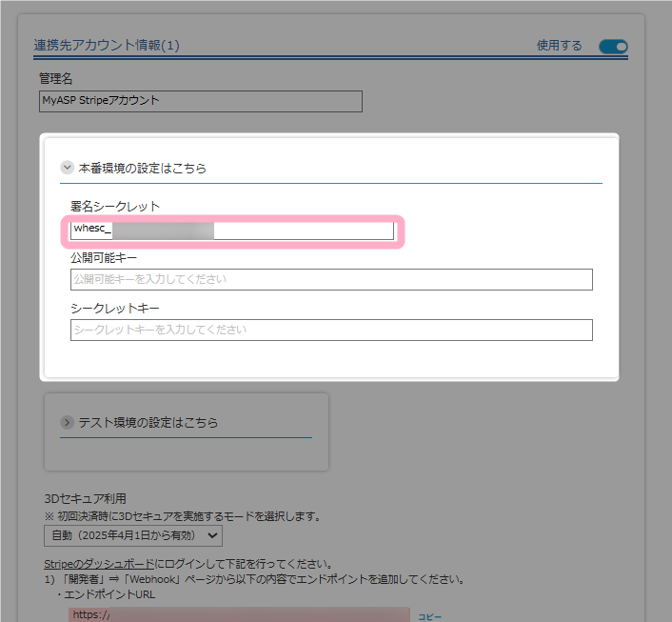The width and height of the screenshot is (672, 622).
Task: Toggle the 使用する switch off
Action: 613,46
